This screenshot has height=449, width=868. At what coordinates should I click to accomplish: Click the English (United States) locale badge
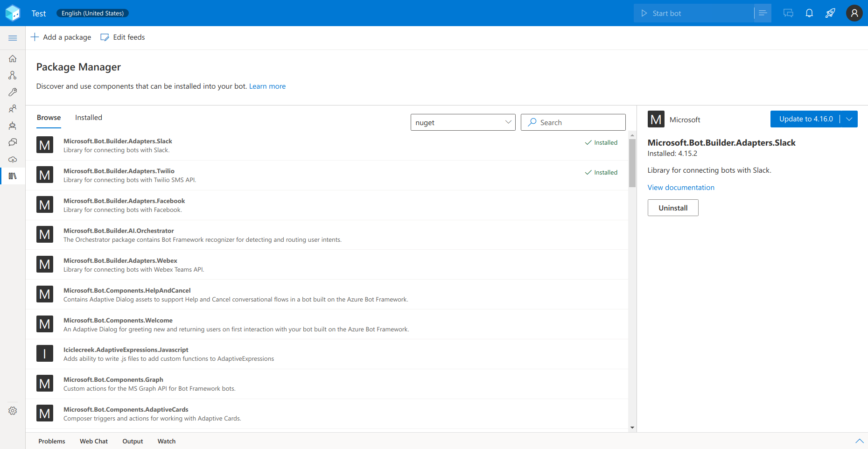point(92,13)
